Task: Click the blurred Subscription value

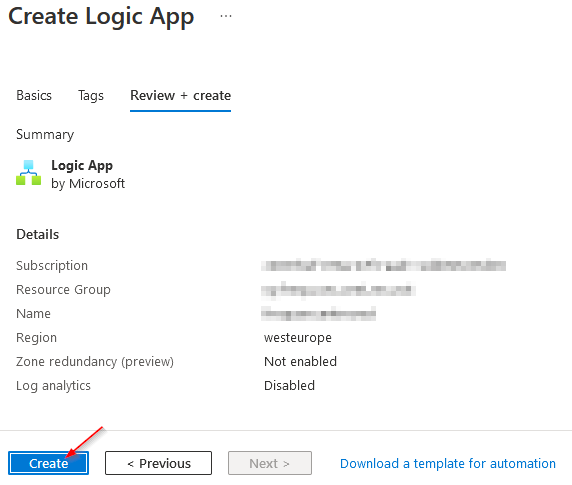Action: (383, 265)
